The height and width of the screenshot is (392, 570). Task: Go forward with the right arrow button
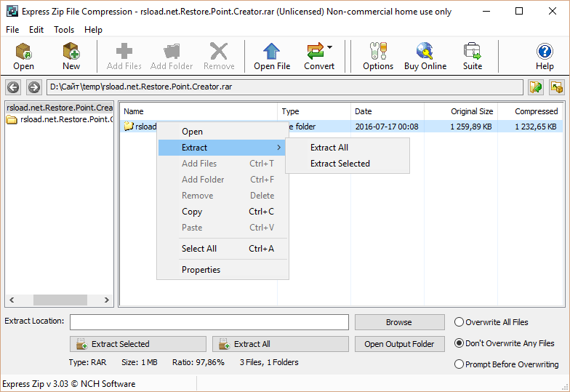[34, 87]
